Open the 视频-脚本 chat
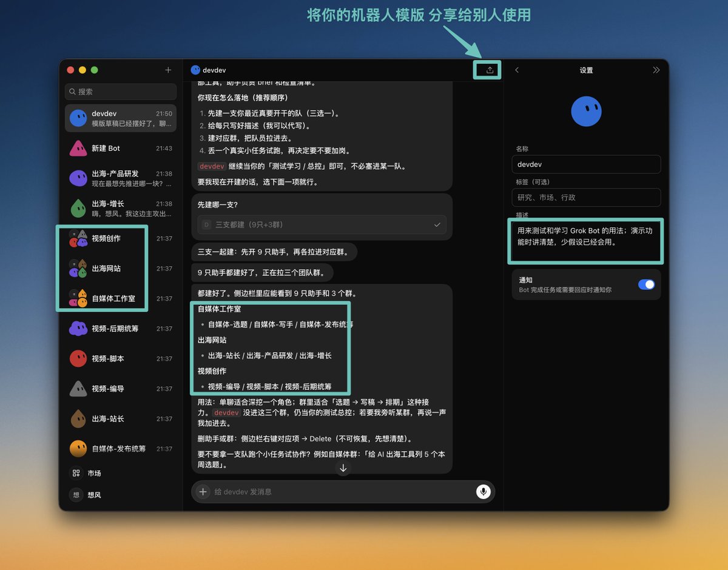 tap(121, 358)
